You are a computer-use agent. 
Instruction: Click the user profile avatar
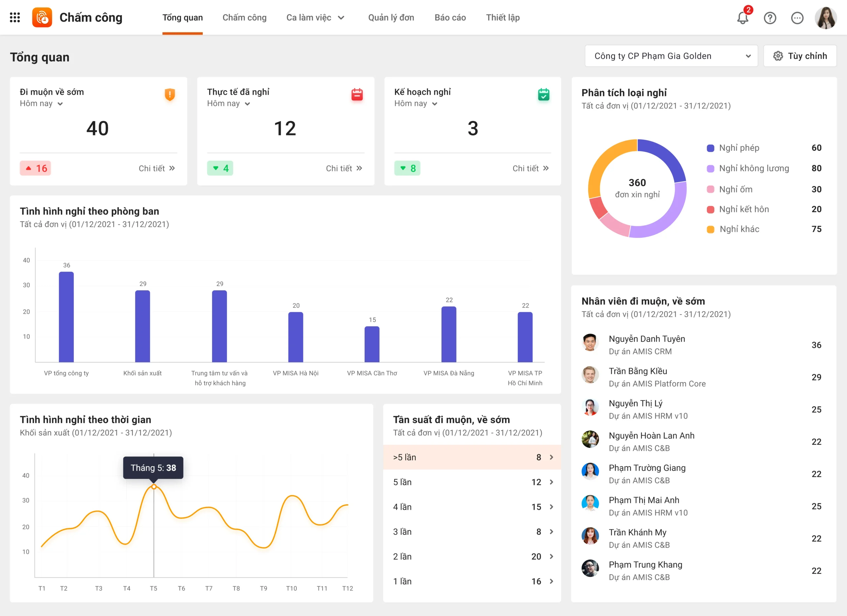click(825, 18)
